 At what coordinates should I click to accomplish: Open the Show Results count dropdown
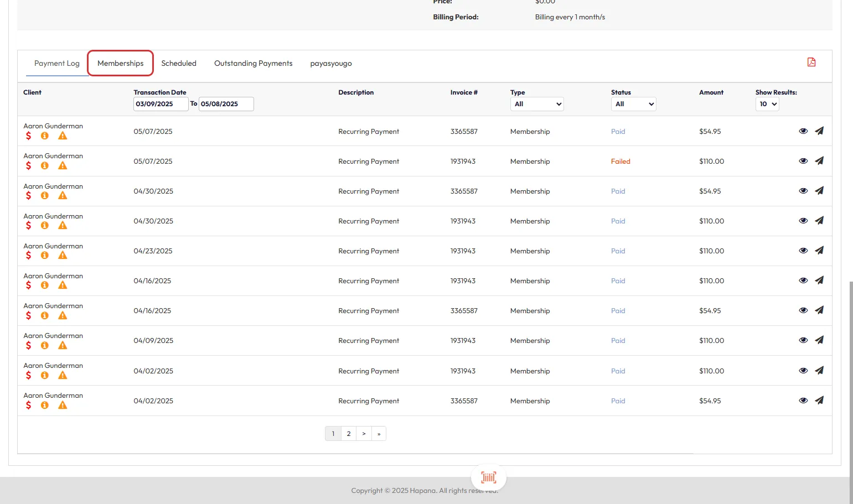(x=767, y=104)
